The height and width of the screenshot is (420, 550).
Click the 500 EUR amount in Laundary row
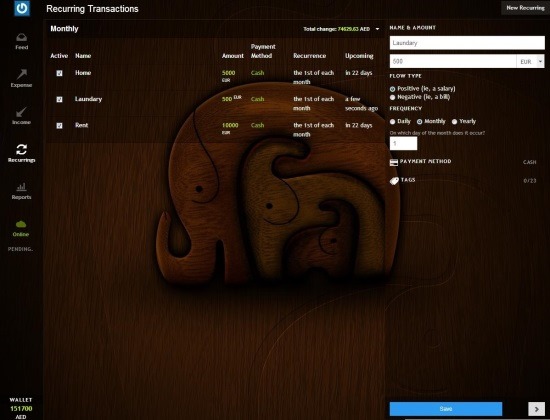tap(232, 99)
